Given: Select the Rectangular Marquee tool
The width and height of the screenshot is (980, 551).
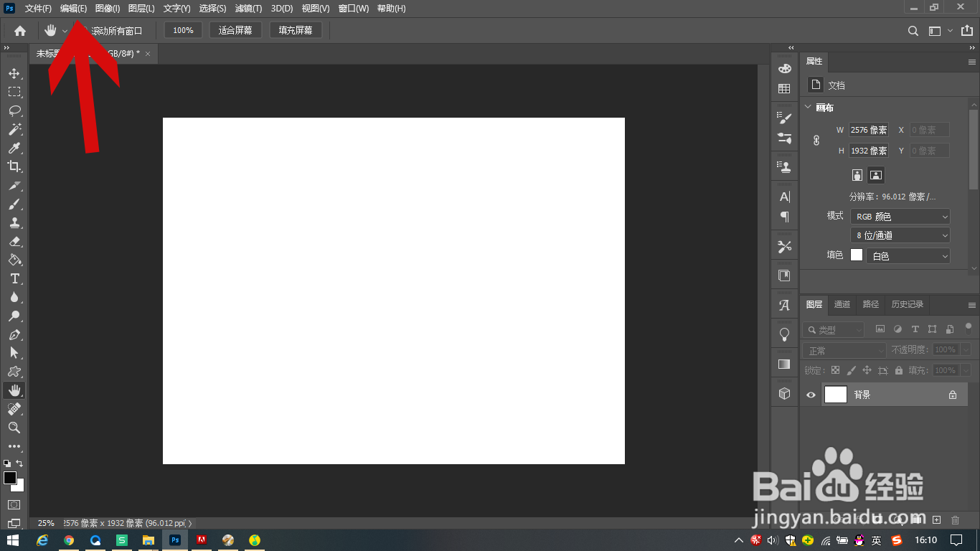Looking at the screenshot, I should coord(14,92).
